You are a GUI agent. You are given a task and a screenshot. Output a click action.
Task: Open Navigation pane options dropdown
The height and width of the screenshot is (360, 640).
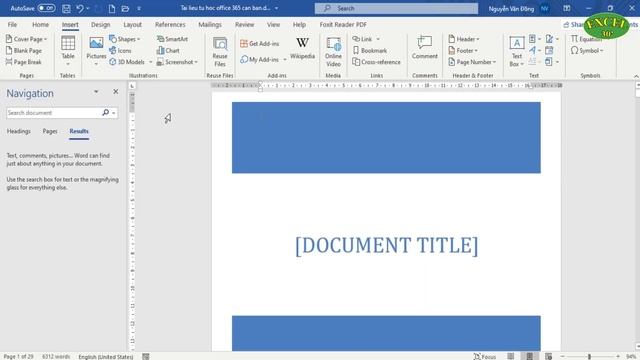(x=96, y=92)
